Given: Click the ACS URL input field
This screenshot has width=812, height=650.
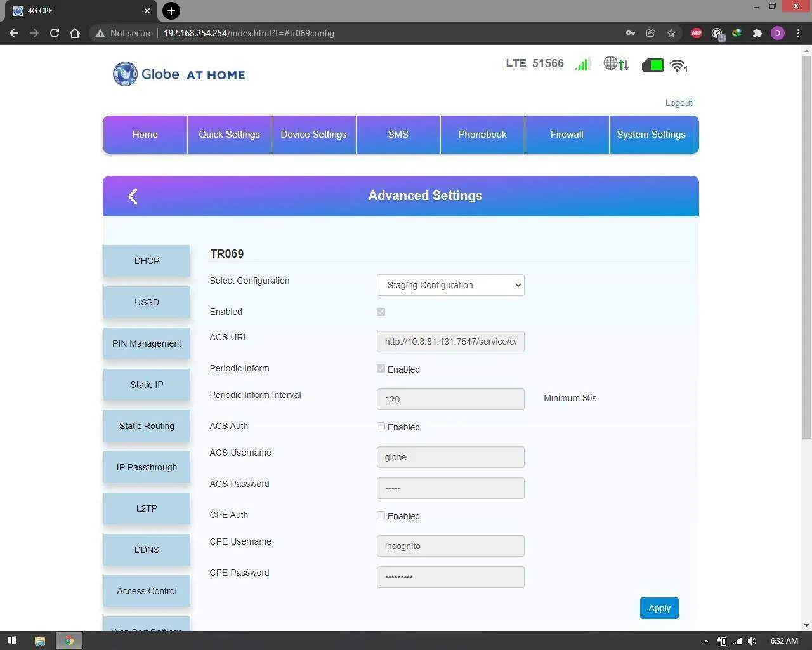Looking at the screenshot, I should (x=450, y=342).
